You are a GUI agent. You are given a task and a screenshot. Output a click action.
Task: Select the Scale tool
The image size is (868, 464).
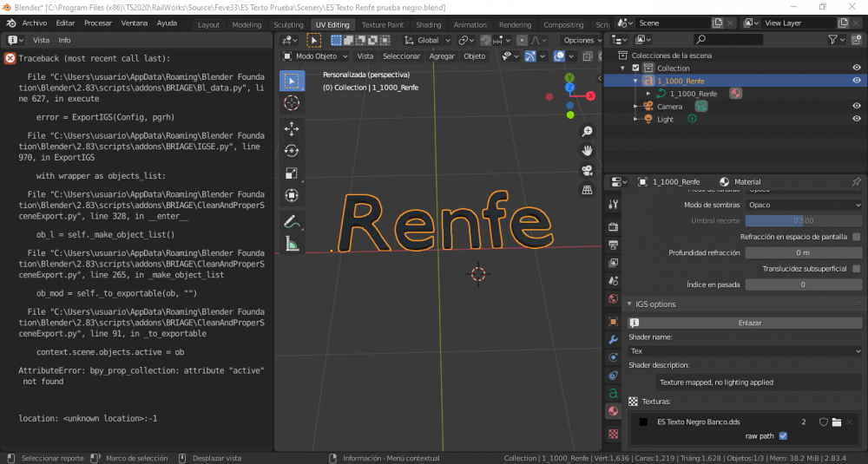(292, 173)
